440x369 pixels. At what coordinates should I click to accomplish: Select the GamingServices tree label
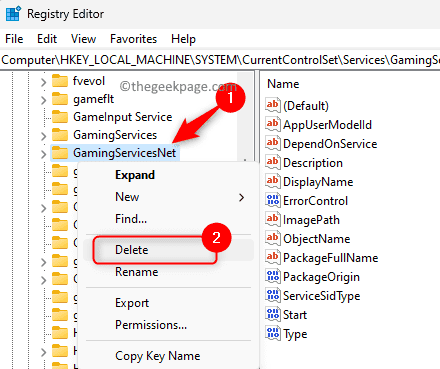pos(115,135)
